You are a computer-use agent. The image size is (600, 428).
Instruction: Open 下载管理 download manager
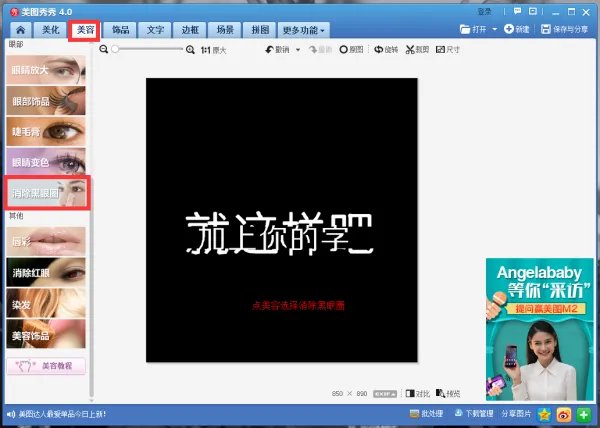pos(474,414)
